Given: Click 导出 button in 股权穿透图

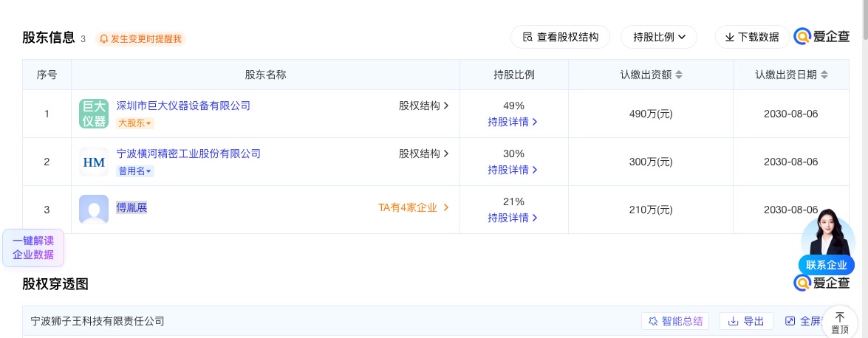Looking at the screenshot, I should (x=746, y=321).
